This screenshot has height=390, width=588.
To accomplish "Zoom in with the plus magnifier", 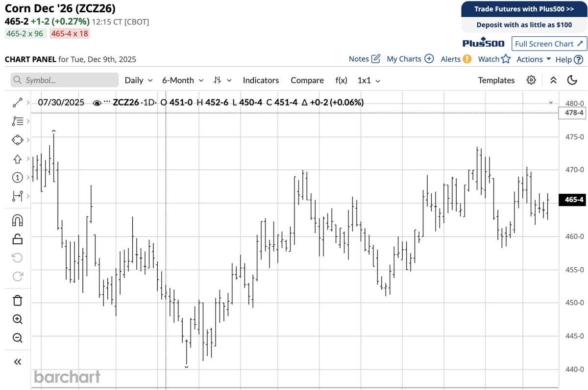I will 18,319.
